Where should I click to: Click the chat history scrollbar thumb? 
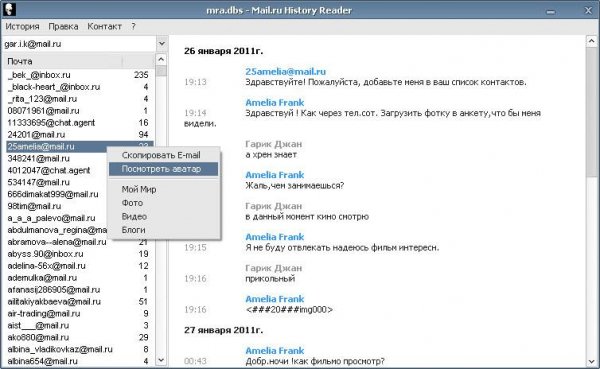(591, 112)
